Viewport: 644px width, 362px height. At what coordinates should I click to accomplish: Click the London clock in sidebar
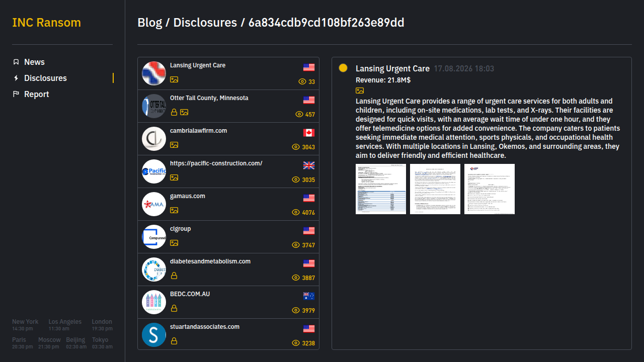pyautogui.click(x=102, y=325)
